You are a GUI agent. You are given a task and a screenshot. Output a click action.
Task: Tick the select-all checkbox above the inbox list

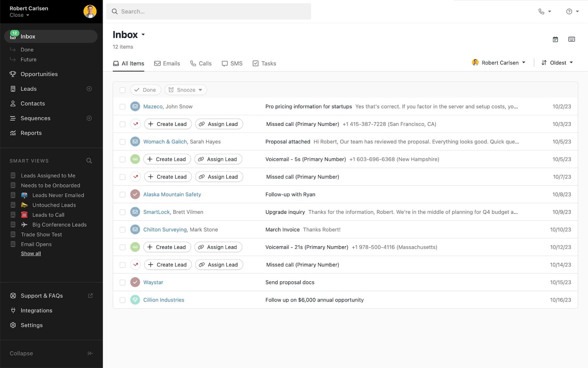tap(122, 89)
